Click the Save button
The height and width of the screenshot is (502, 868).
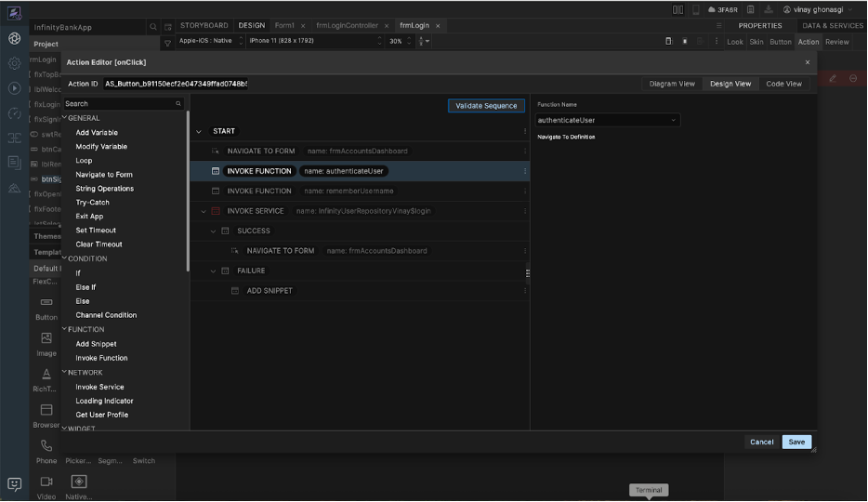click(796, 443)
